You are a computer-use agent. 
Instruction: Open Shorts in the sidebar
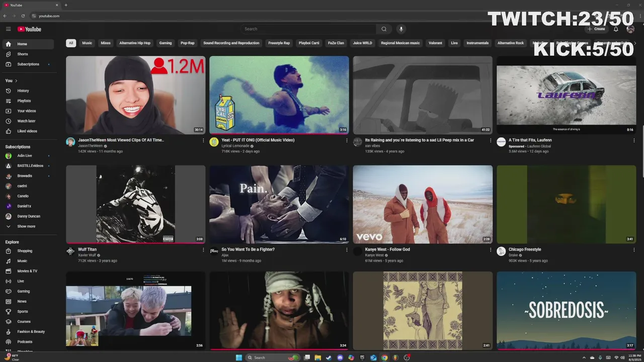click(28, 54)
